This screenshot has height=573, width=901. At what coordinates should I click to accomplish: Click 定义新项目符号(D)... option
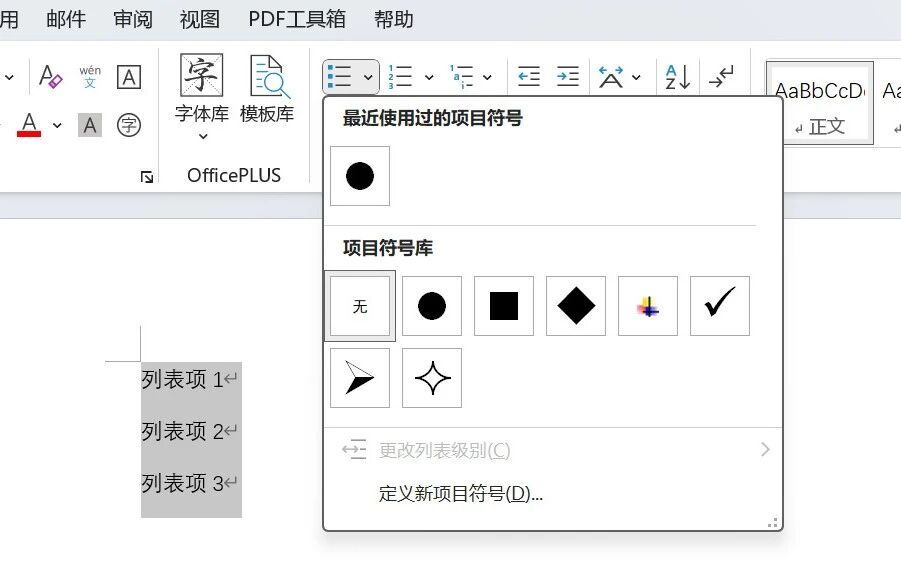tap(460, 493)
